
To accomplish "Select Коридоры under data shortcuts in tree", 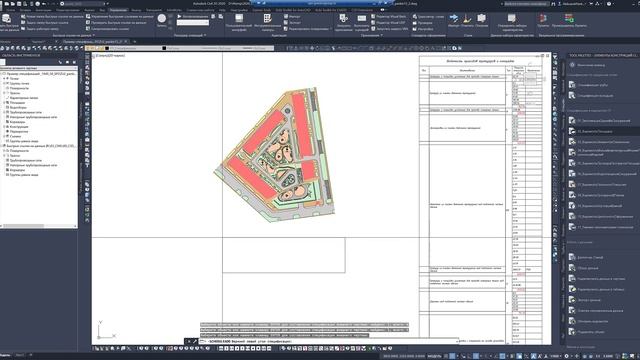I will (x=17, y=170).
